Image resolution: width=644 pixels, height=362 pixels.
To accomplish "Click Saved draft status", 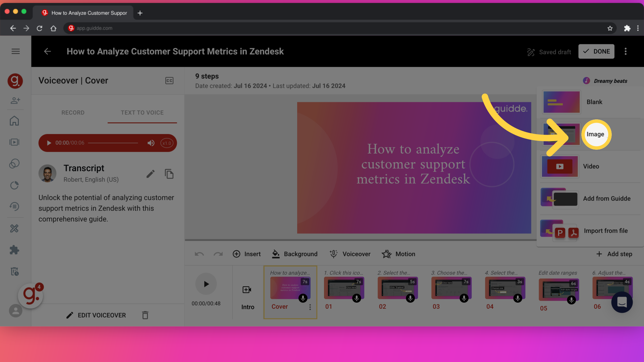I will (549, 52).
